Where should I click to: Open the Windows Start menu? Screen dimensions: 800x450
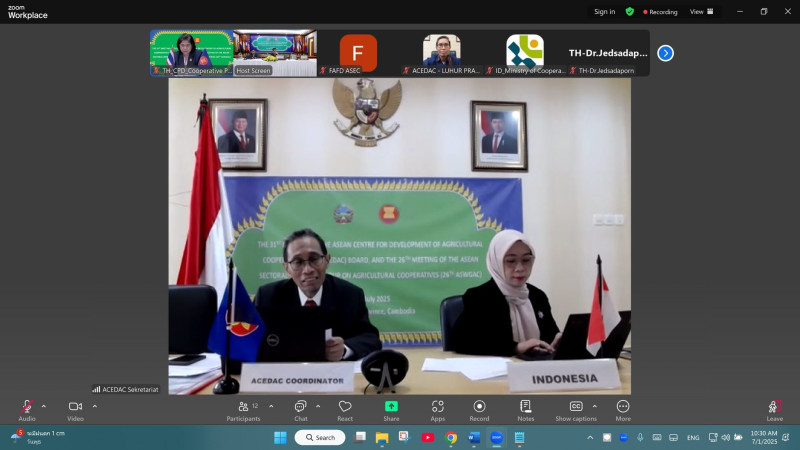click(x=280, y=437)
